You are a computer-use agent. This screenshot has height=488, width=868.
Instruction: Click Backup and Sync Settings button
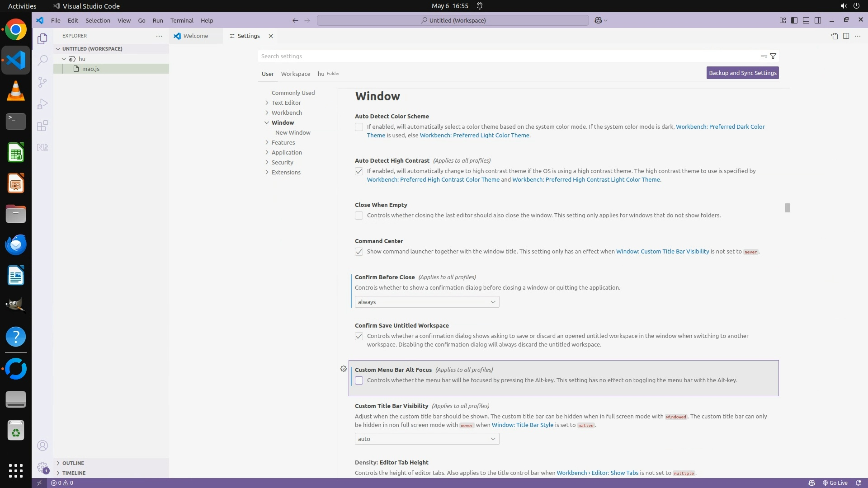pos(742,73)
